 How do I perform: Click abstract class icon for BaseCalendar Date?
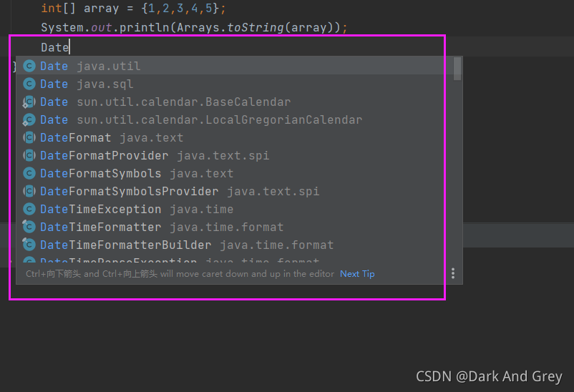pos(29,102)
